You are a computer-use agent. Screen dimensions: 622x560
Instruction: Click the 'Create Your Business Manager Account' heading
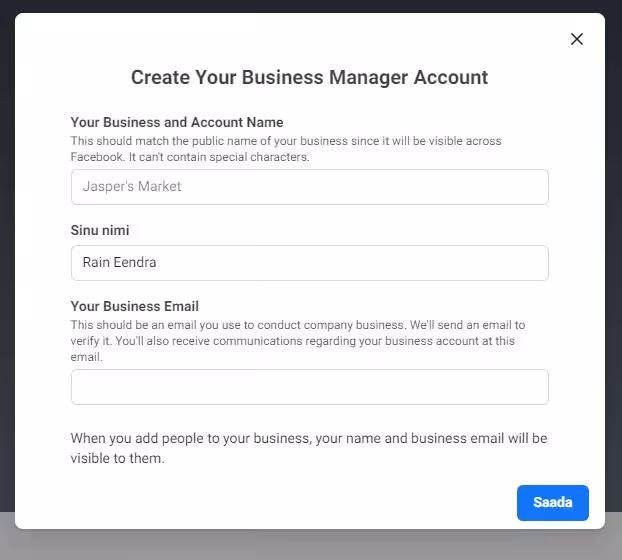pos(309,77)
